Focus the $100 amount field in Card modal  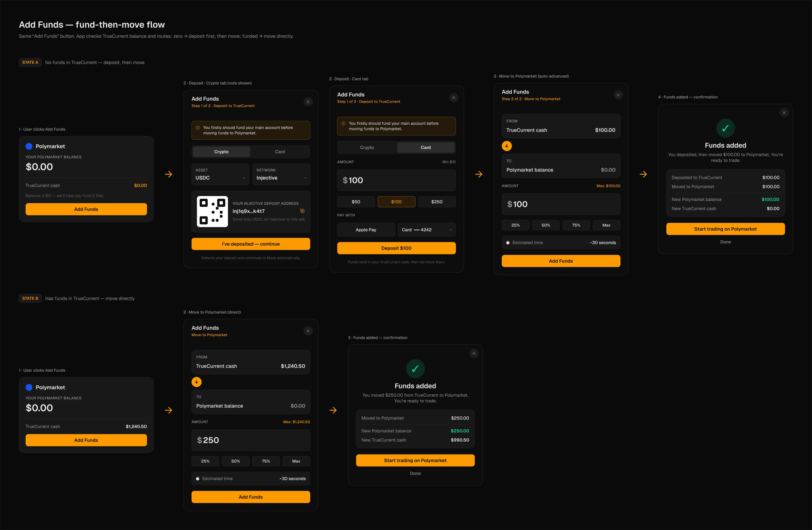click(396, 180)
